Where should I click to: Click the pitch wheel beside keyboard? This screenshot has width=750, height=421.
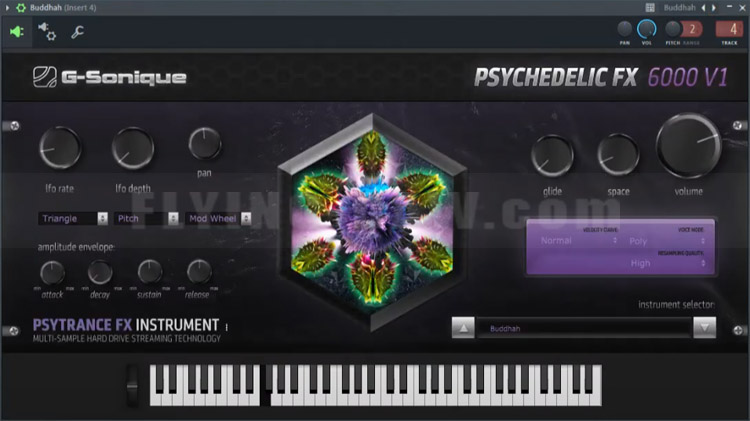[x=132, y=386]
